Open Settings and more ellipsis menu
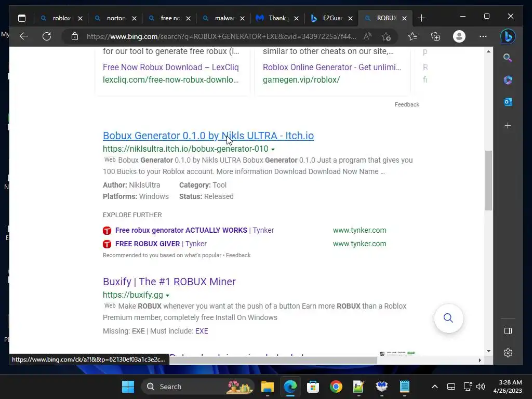This screenshot has width=532, height=399. (483, 36)
